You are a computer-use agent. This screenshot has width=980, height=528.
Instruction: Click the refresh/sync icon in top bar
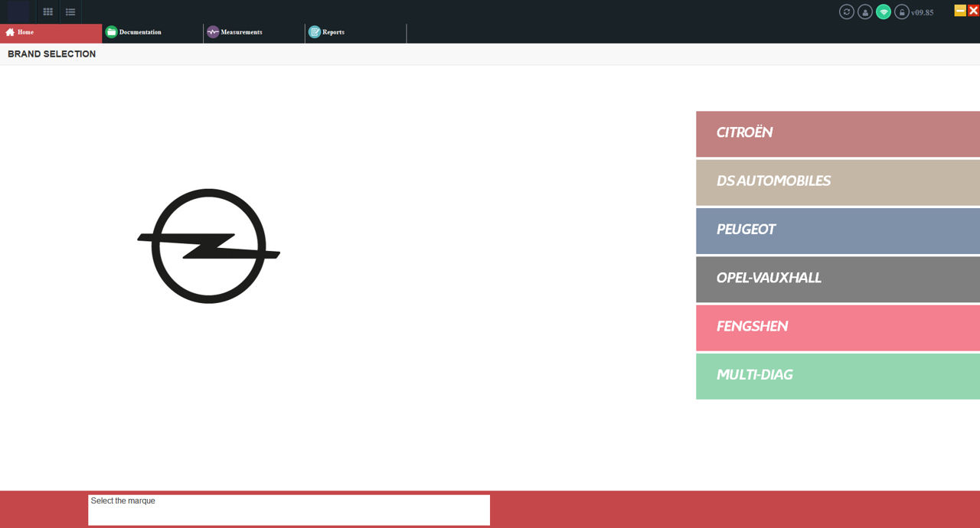point(846,11)
